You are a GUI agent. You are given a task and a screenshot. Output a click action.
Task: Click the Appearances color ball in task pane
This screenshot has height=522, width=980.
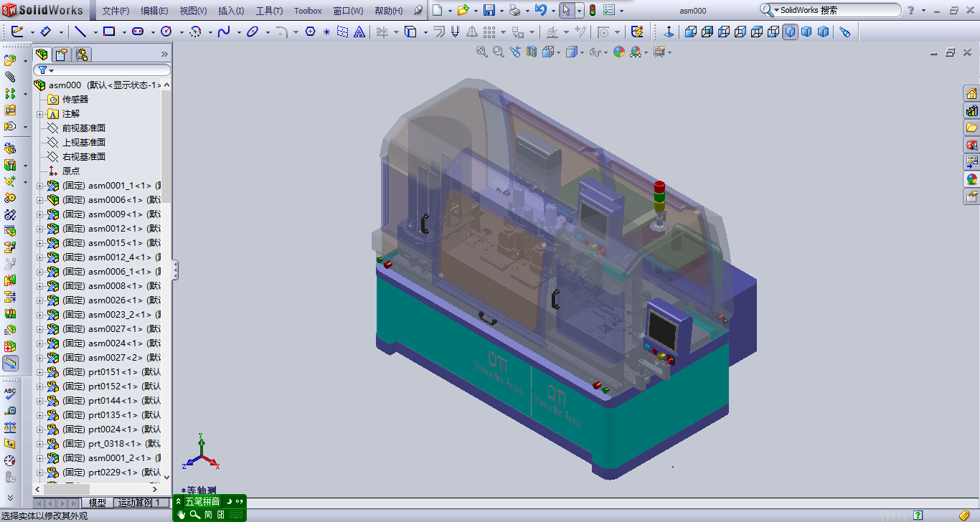coord(971,179)
